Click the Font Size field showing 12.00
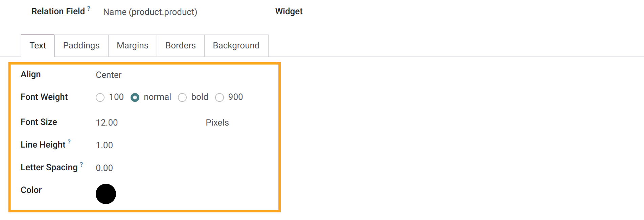 coord(149,123)
